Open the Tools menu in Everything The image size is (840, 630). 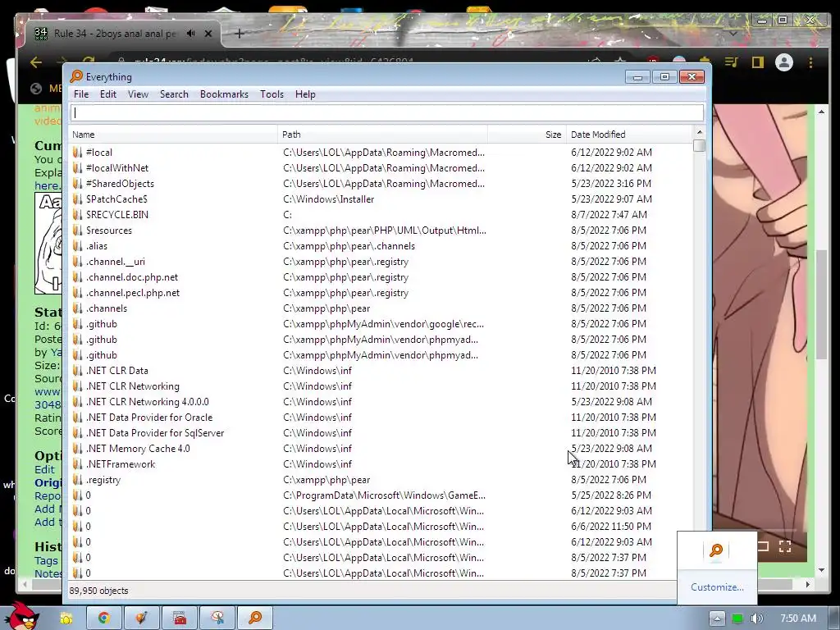[x=272, y=94]
